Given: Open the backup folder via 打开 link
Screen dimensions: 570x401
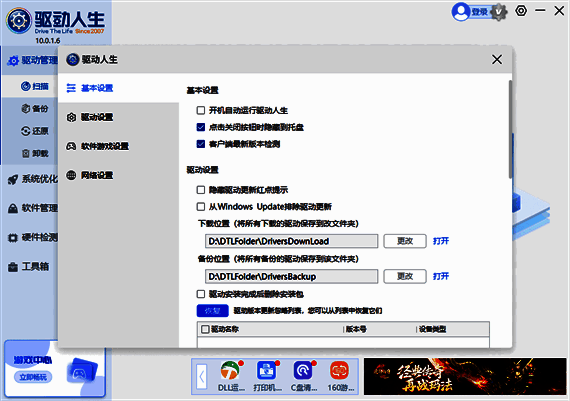Looking at the screenshot, I should tap(441, 276).
